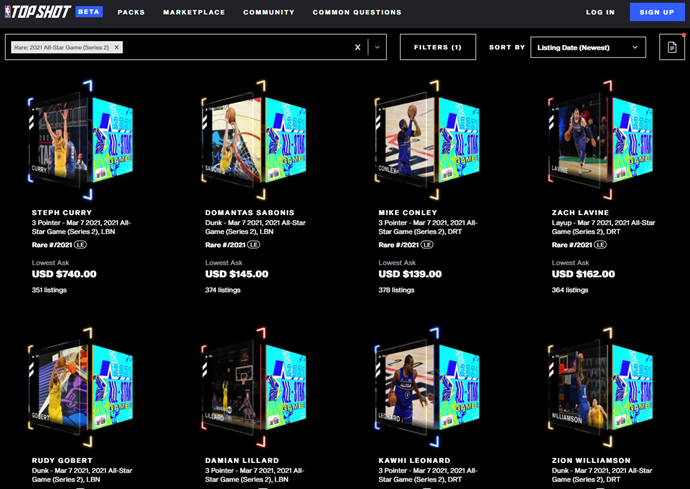Click the 374 listings text

(x=223, y=290)
